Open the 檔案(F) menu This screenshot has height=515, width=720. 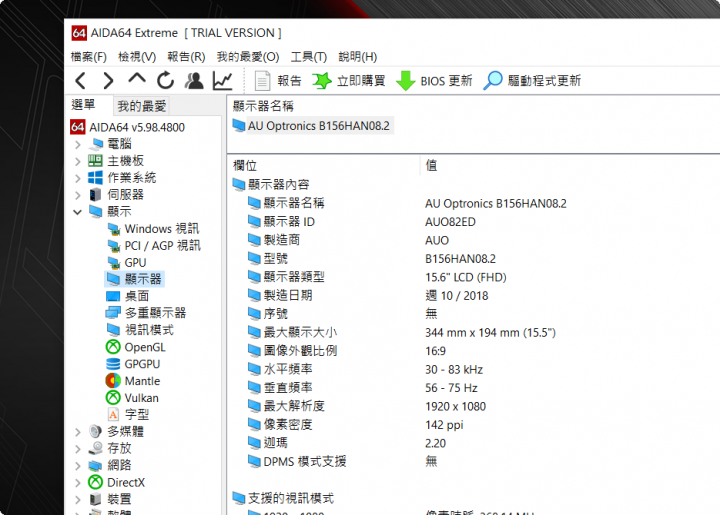[89, 57]
